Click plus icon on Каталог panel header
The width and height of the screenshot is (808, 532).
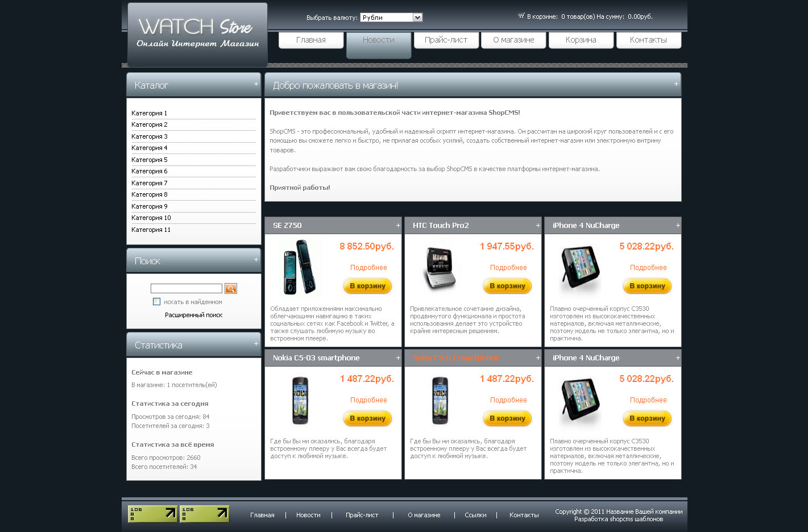[x=256, y=84]
